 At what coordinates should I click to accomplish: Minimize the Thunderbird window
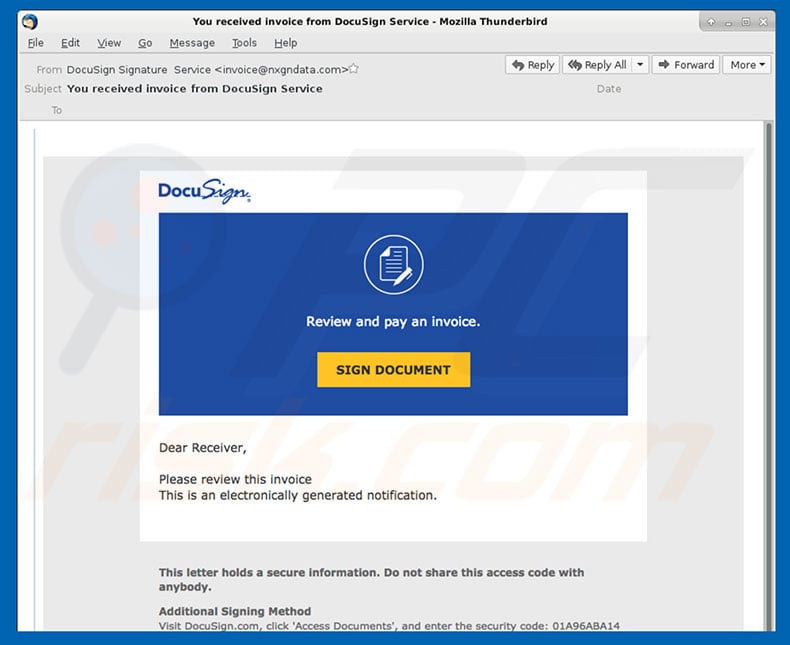coord(729,22)
